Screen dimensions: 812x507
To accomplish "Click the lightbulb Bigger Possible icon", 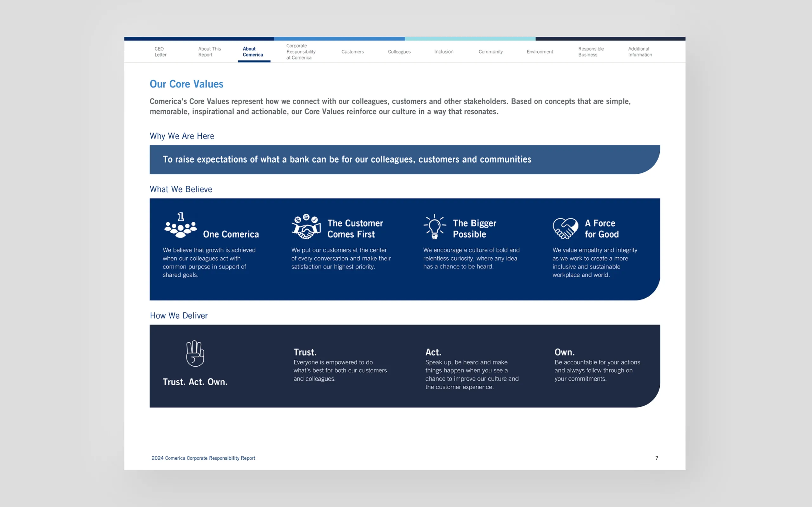I will point(435,227).
